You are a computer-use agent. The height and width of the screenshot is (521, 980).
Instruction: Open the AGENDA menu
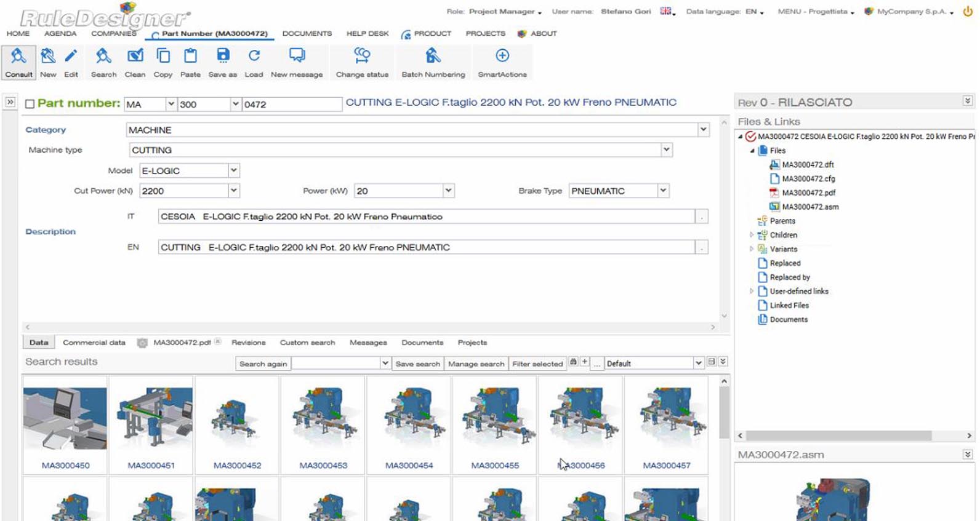60,33
